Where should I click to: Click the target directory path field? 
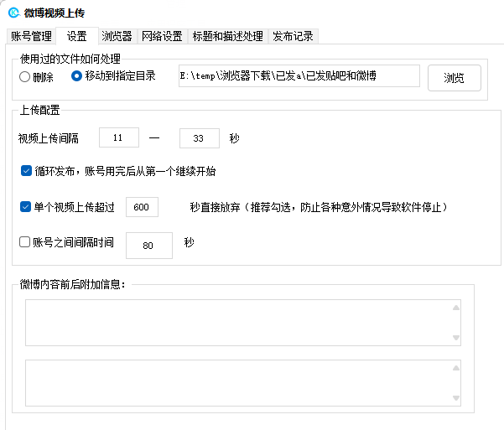coord(298,76)
